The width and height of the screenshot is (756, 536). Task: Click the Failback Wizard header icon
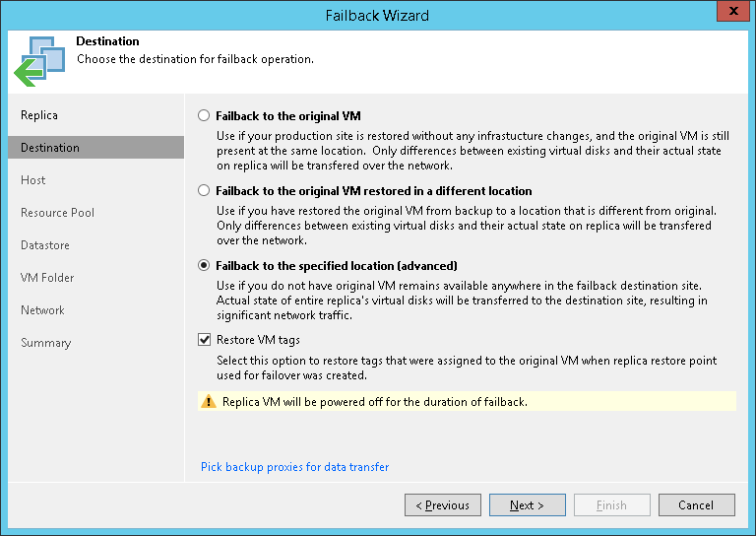pyautogui.click(x=39, y=60)
